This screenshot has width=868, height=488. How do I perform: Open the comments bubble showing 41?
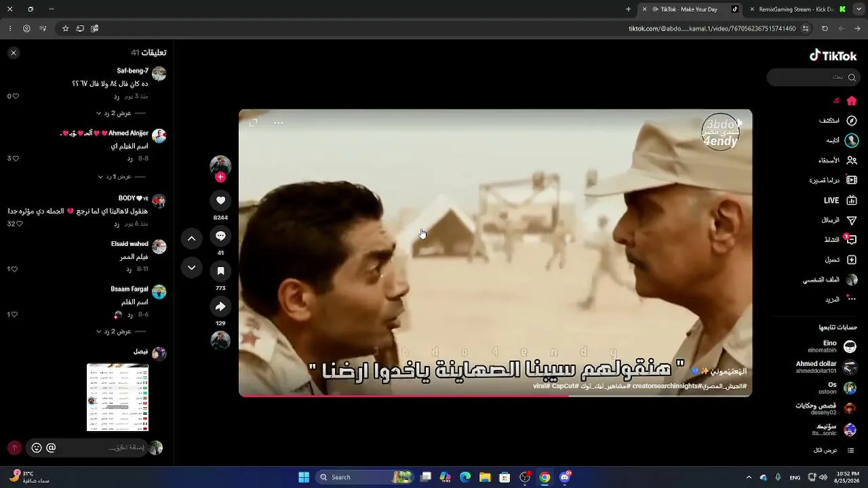click(x=220, y=236)
